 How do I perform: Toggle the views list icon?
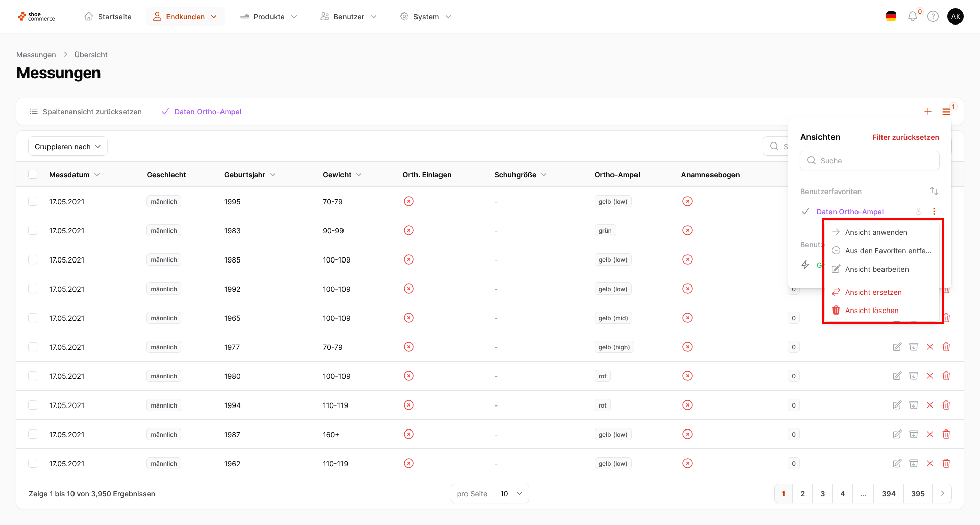point(946,111)
